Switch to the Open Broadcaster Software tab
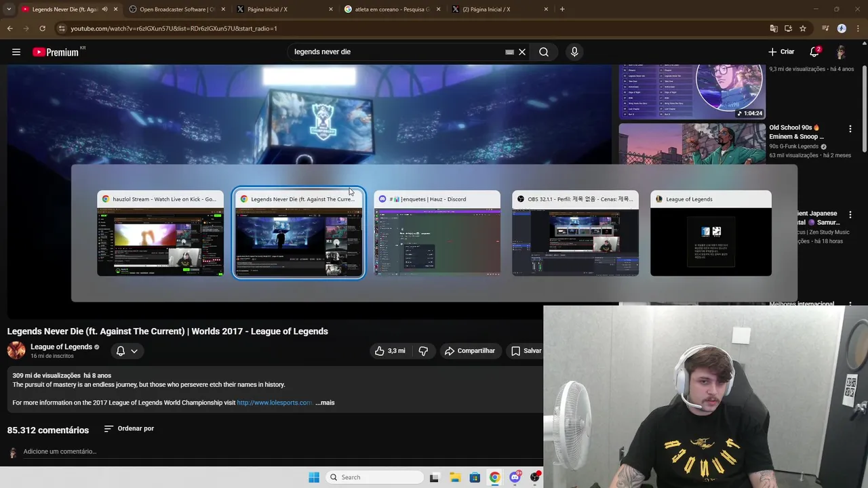 pyautogui.click(x=176, y=9)
